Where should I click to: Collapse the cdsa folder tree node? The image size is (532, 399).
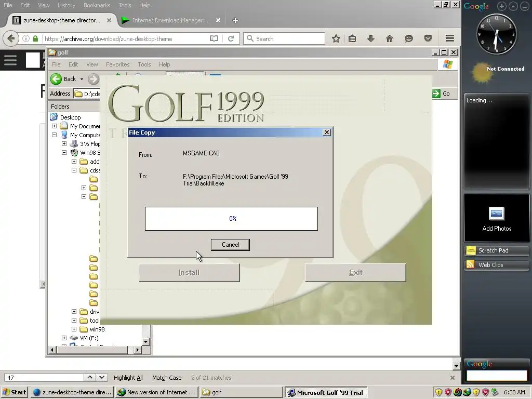74,170
